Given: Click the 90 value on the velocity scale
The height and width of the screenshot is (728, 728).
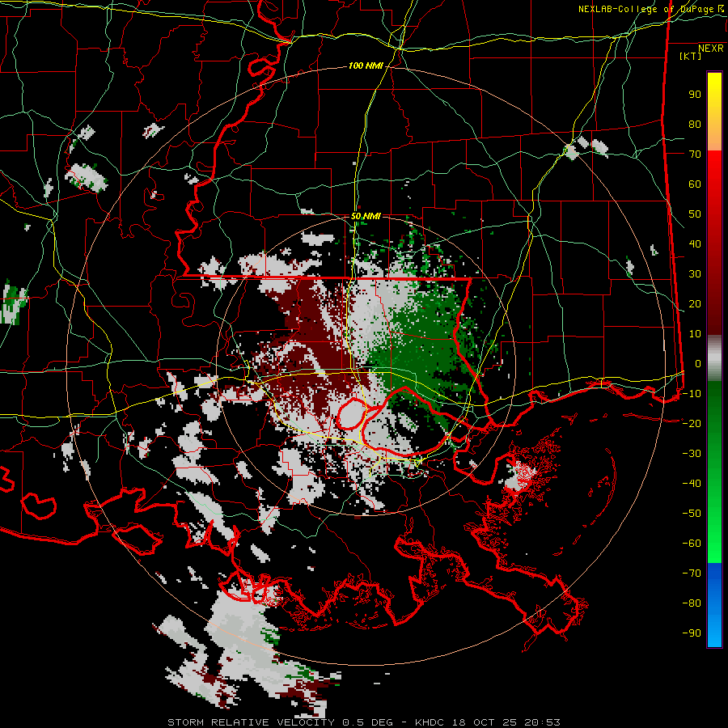Looking at the screenshot, I should pos(695,95).
